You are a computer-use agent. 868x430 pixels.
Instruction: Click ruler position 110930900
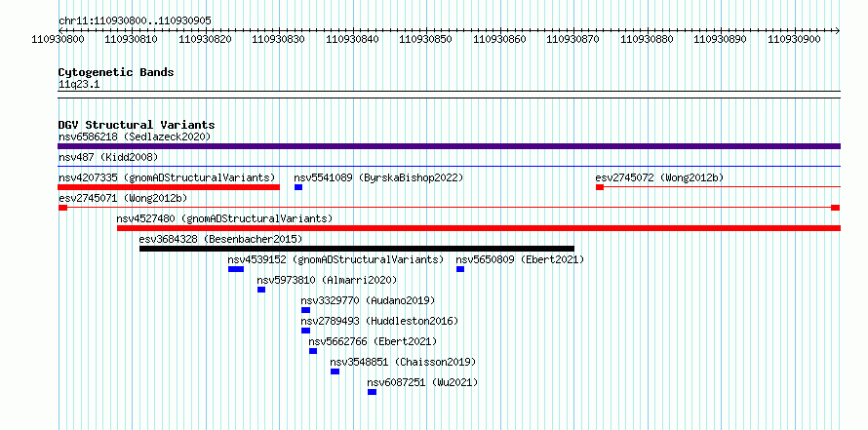tap(795, 39)
